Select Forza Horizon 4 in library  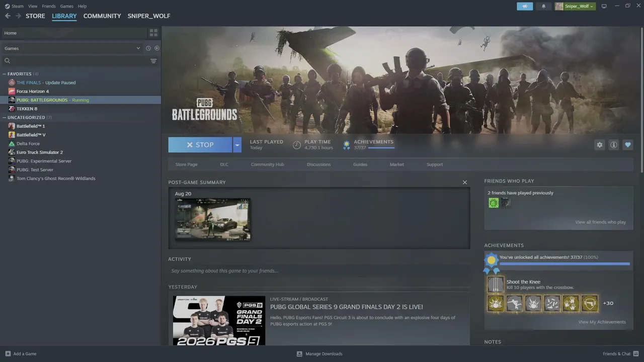point(80,92)
